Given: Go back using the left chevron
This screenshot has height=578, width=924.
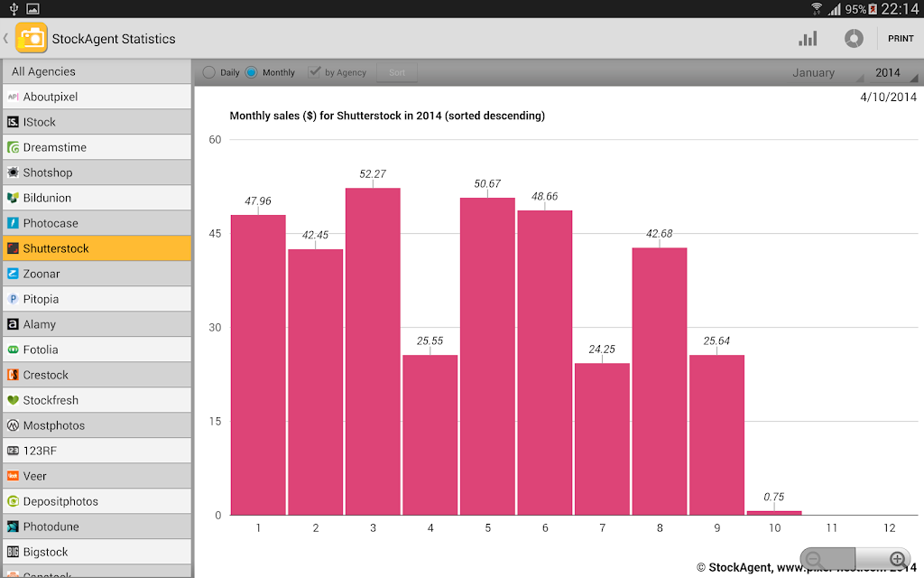Looking at the screenshot, I should (x=6, y=38).
